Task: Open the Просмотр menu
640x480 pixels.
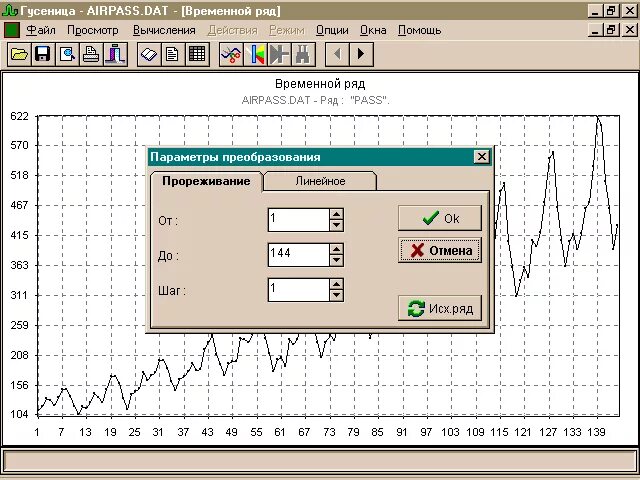Action: (93, 30)
